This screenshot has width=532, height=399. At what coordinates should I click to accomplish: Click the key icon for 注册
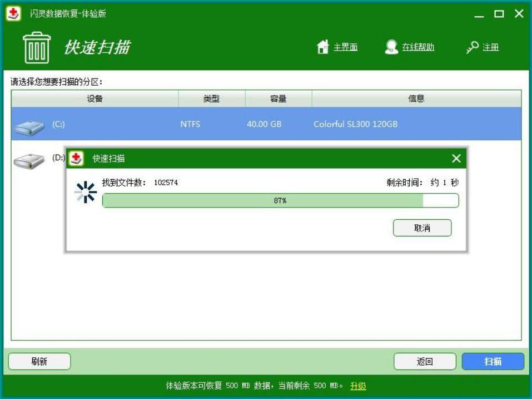(x=473, y=47)
